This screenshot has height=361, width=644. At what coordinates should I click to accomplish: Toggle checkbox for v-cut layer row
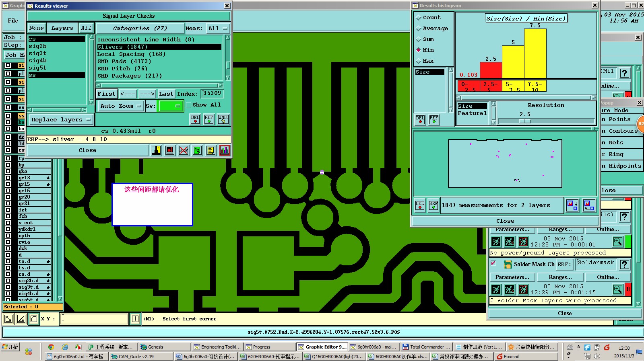(x=8, y=223)
